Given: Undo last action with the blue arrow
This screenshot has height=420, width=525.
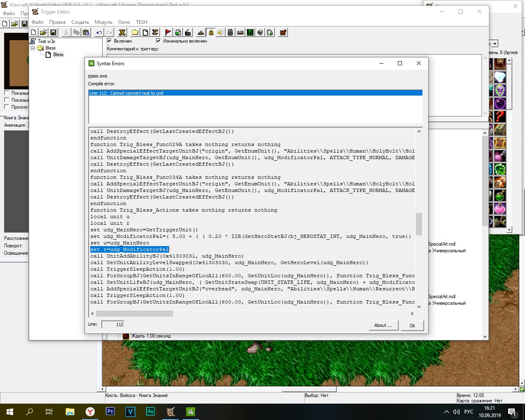Looking at the screenshot, I should coord(99,32).
